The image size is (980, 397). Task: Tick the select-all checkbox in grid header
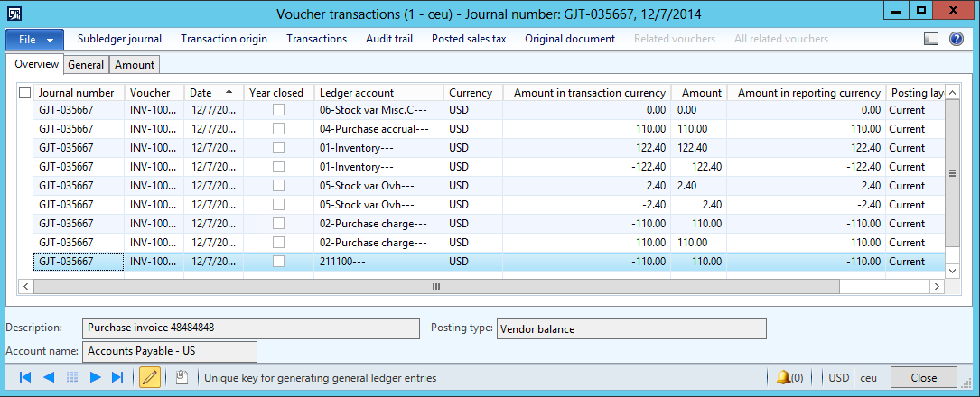(x=24, y=92)
